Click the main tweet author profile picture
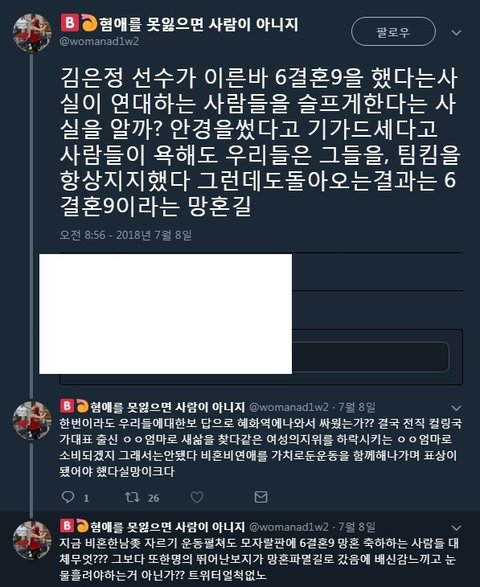The image size is (480, 587). click(32, 33)
